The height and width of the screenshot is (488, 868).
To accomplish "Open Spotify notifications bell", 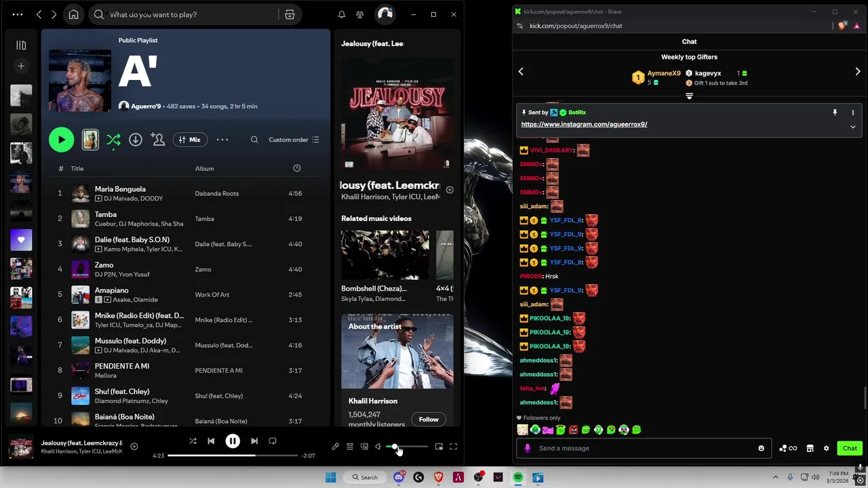I will click(342, 14).
